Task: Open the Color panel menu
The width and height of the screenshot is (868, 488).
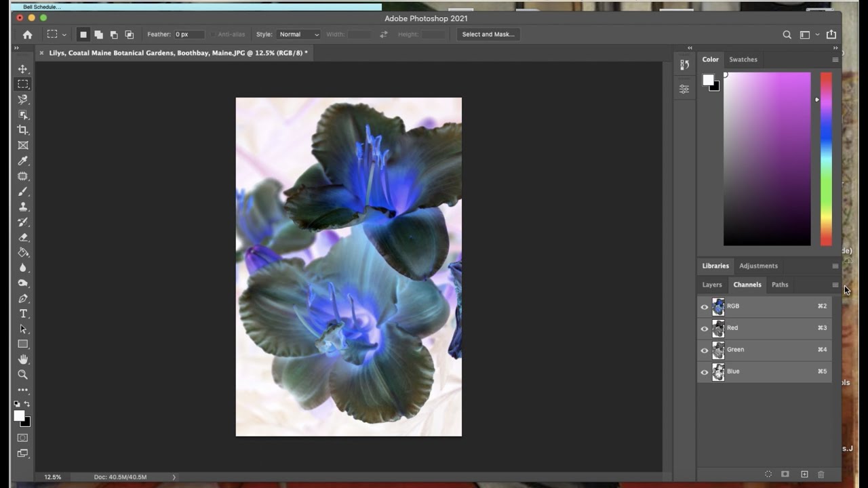Action: [835, 60]
